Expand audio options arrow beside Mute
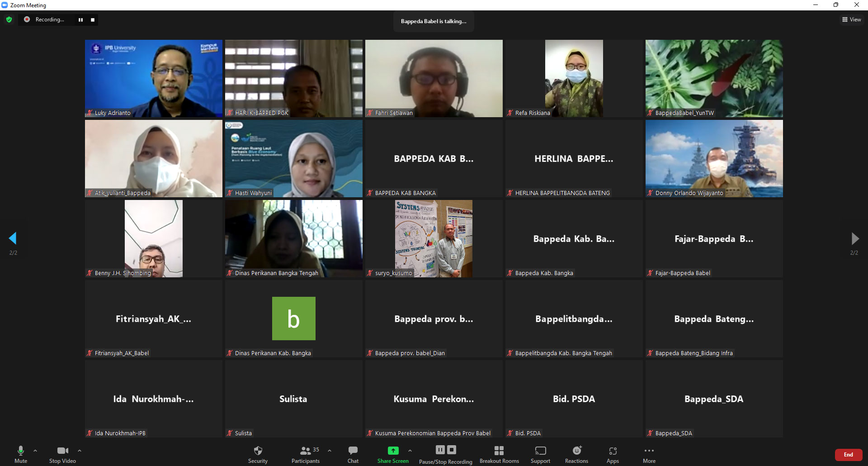 click(35, 451)
